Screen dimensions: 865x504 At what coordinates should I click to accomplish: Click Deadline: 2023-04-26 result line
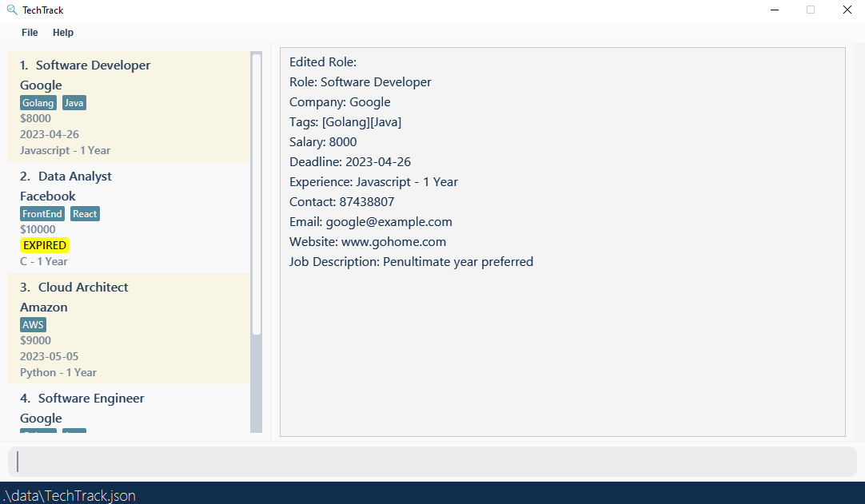349,162
